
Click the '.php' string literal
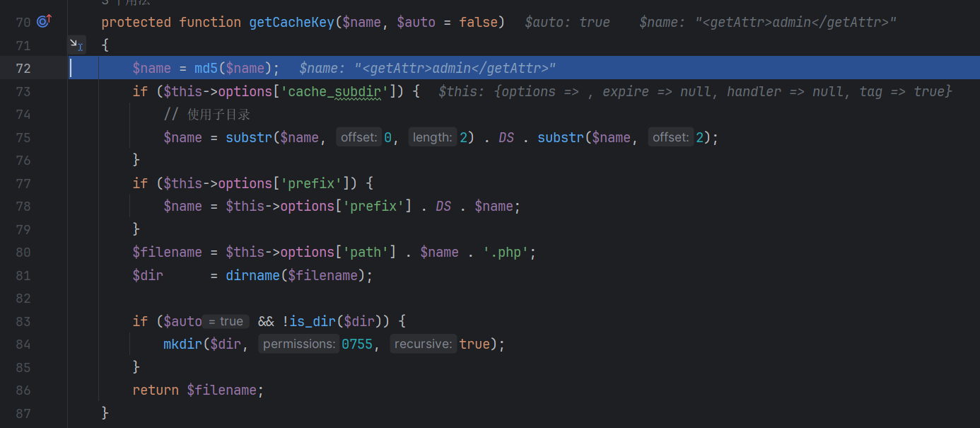coord(506,252)
